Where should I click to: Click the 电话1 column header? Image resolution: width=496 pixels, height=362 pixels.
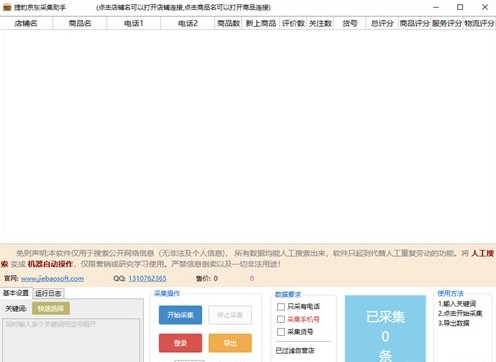(x=134, y=23)
